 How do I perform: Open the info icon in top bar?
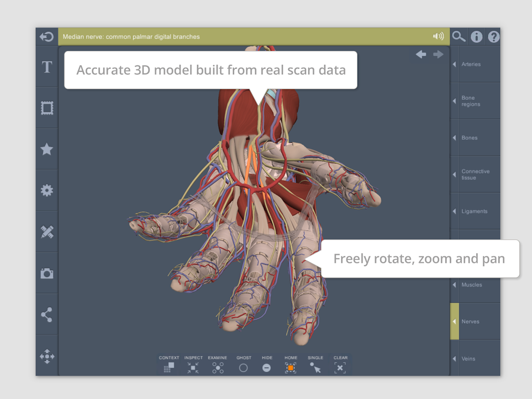477,36
